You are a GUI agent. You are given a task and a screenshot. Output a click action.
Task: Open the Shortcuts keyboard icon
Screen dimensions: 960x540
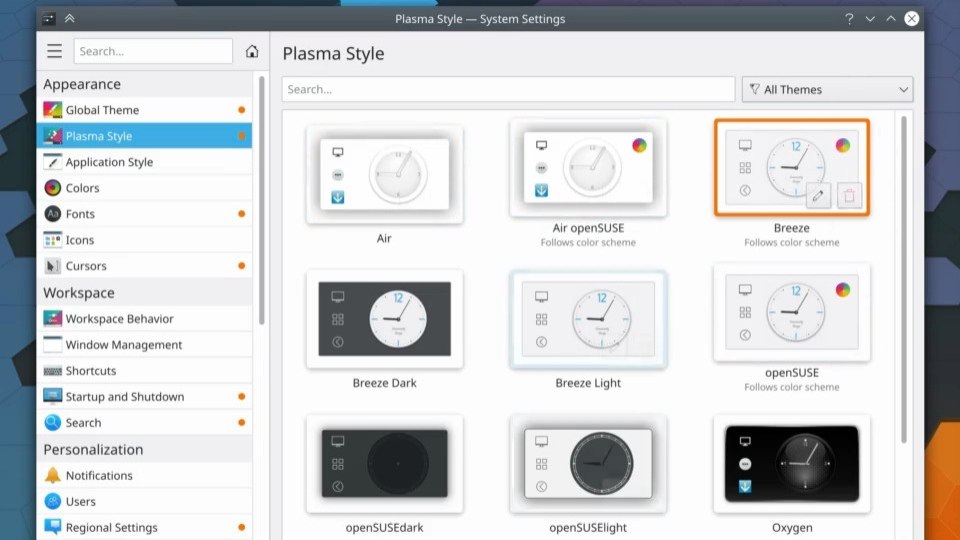53,370
